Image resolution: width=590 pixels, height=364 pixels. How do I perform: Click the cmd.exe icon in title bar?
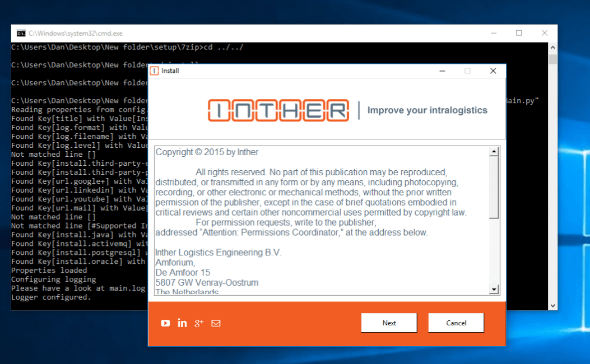[21, 34]
